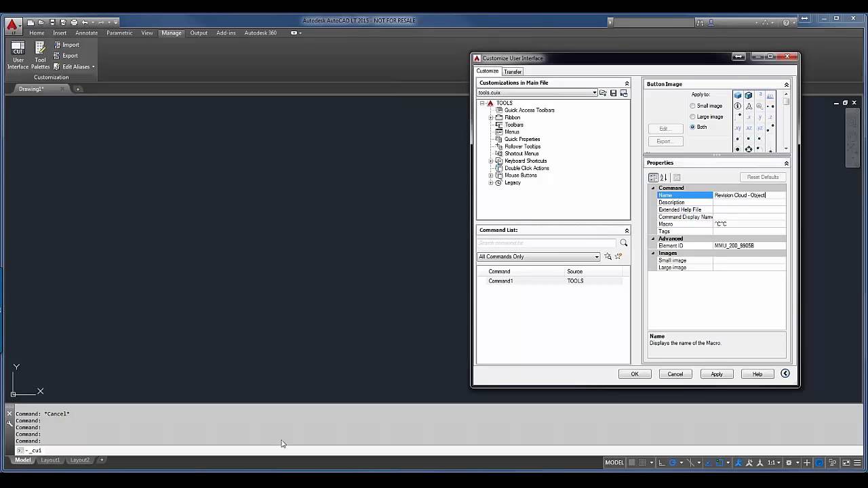The width and height of the screenshot is (868, 488).
Task: Toggle polar tracking in status bar
Action: click(x=673, y=462)
